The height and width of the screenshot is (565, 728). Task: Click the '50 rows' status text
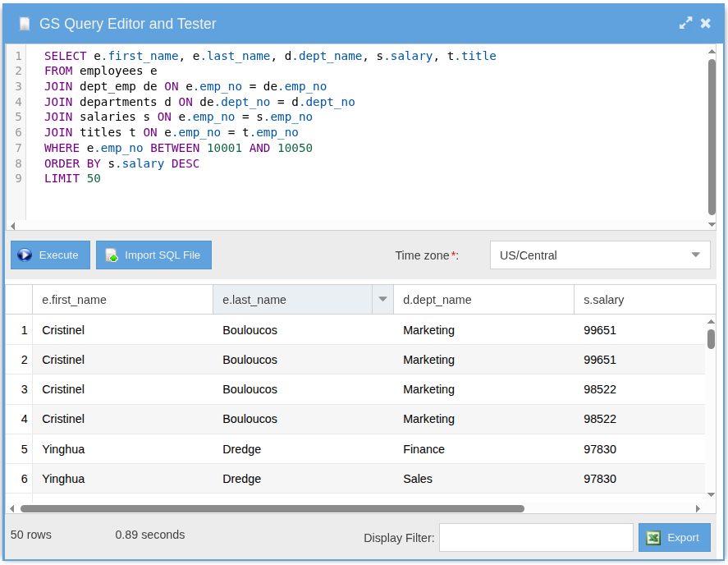click(x=31, y=535)
